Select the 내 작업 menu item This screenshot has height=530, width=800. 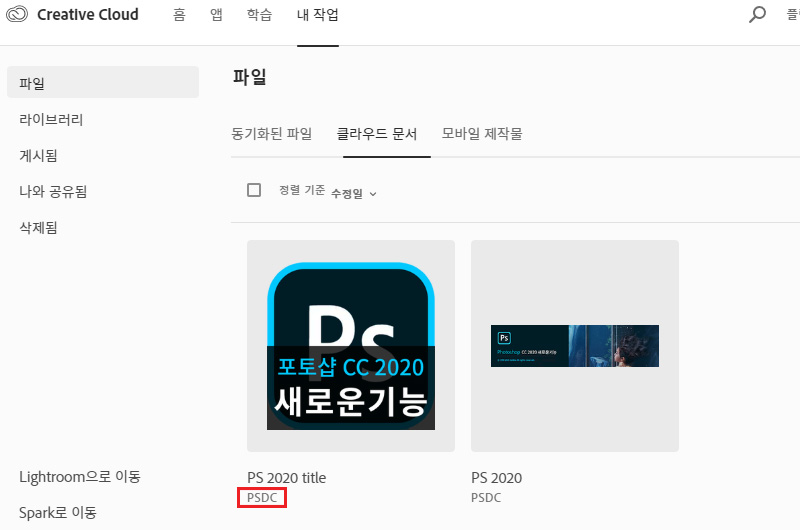tap(318, 14)
